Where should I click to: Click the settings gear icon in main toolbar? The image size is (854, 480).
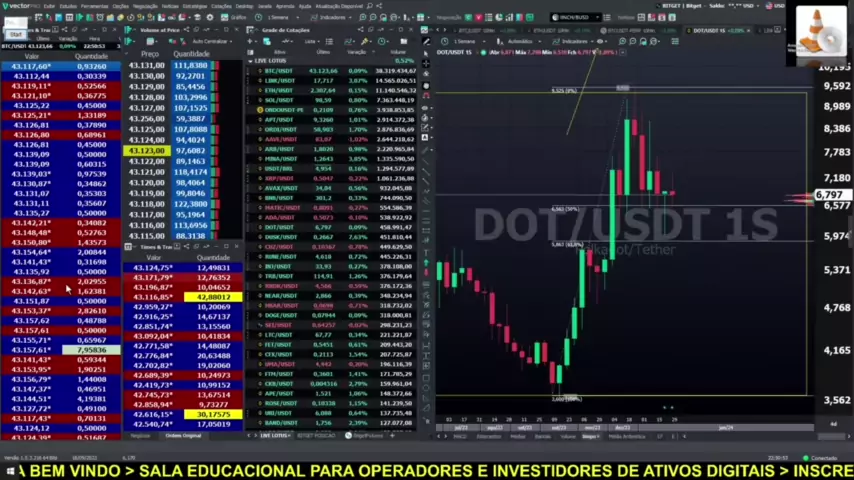coord(207,17)
